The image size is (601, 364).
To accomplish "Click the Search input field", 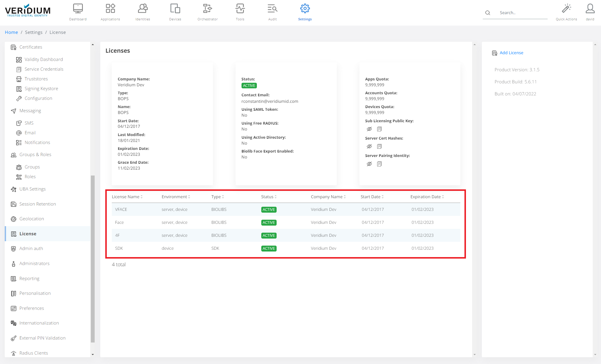I will pos(522,13).
